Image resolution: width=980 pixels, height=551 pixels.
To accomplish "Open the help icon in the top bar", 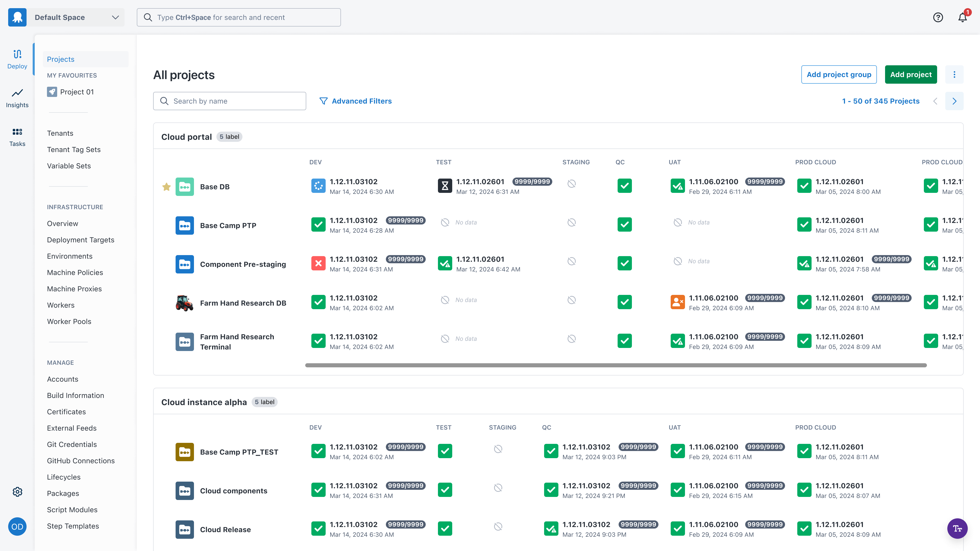I will coord(938,17).
